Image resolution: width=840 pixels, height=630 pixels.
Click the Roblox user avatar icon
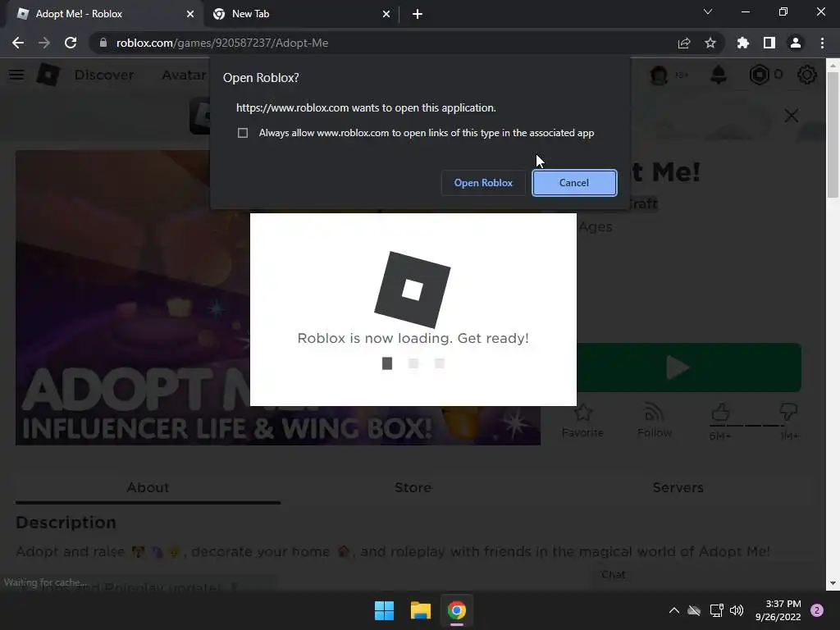(x=659, y=75)
